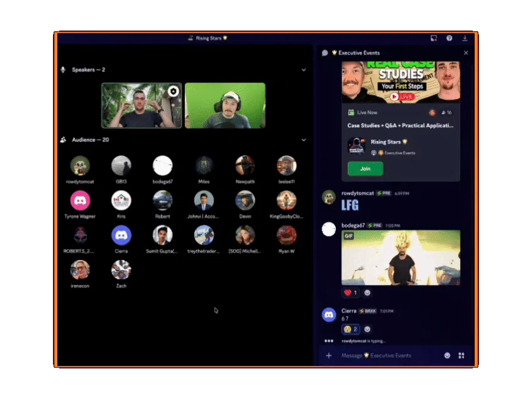Screen dimensions: 532x399
Task: Open the apps grid icon in message bar
Action: tap(461, 355)
